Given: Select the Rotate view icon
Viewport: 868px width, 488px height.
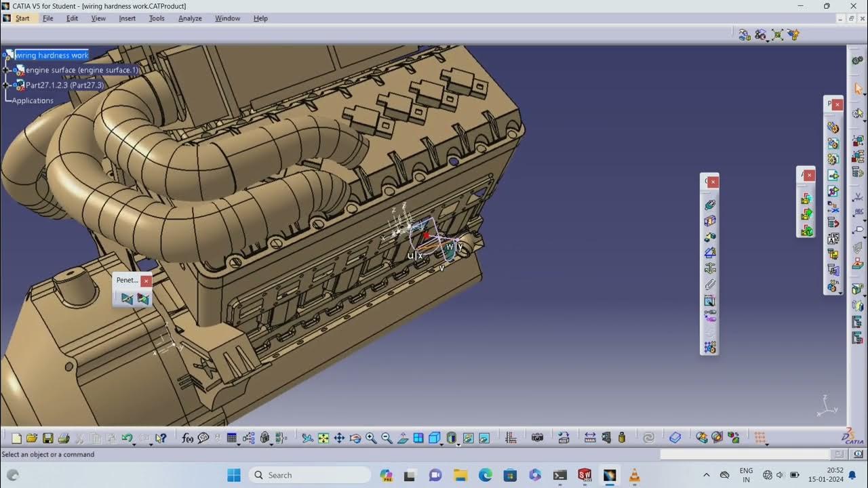Looking at the screenshot, I should pyautogui.click(x=355, y=439).
